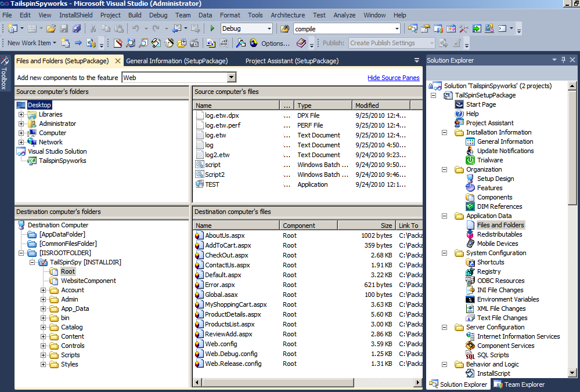Collapse the System Configuration tree section

[444, 253]
